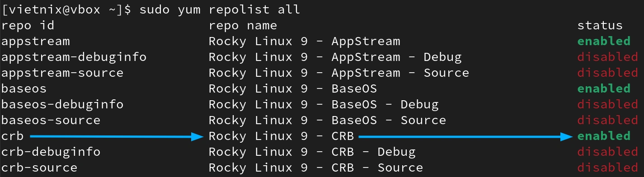Click green 'enabled' status on crb row

(x=604, y=136)
